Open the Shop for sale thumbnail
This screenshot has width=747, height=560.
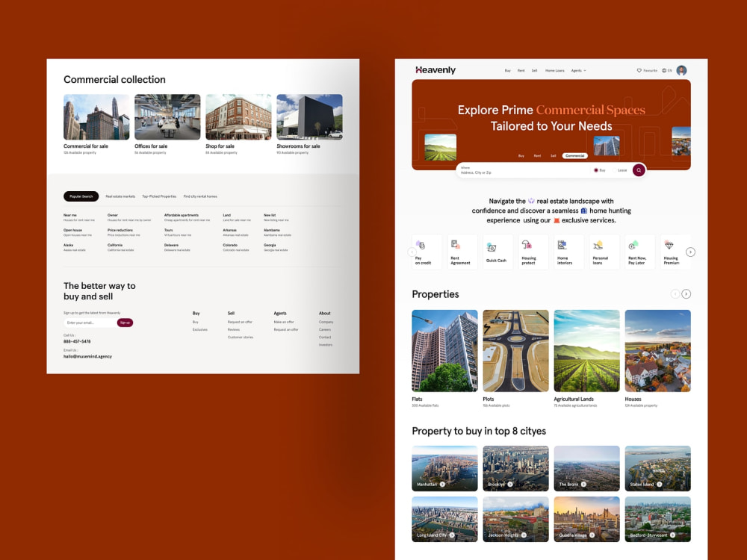click(238, 116)
